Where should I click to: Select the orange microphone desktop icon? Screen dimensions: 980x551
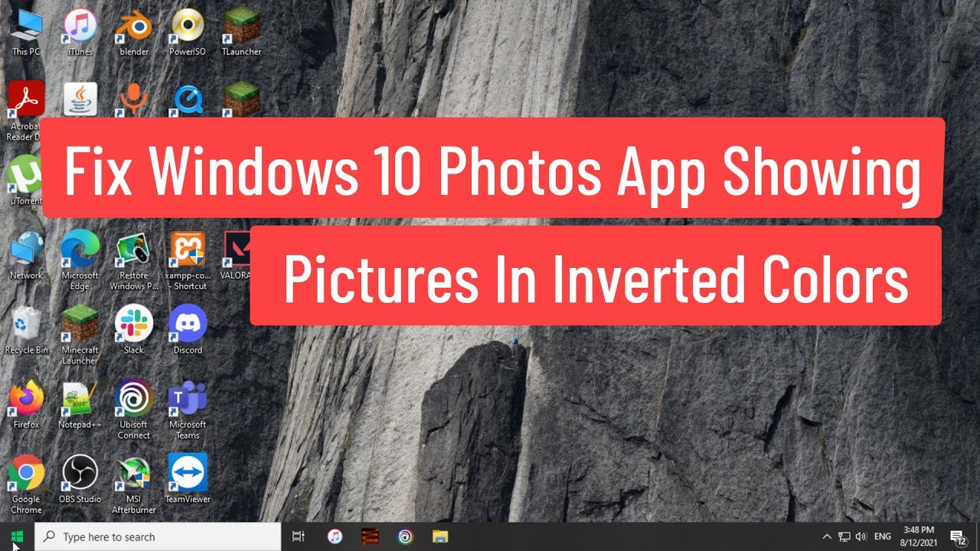(133, 99)
